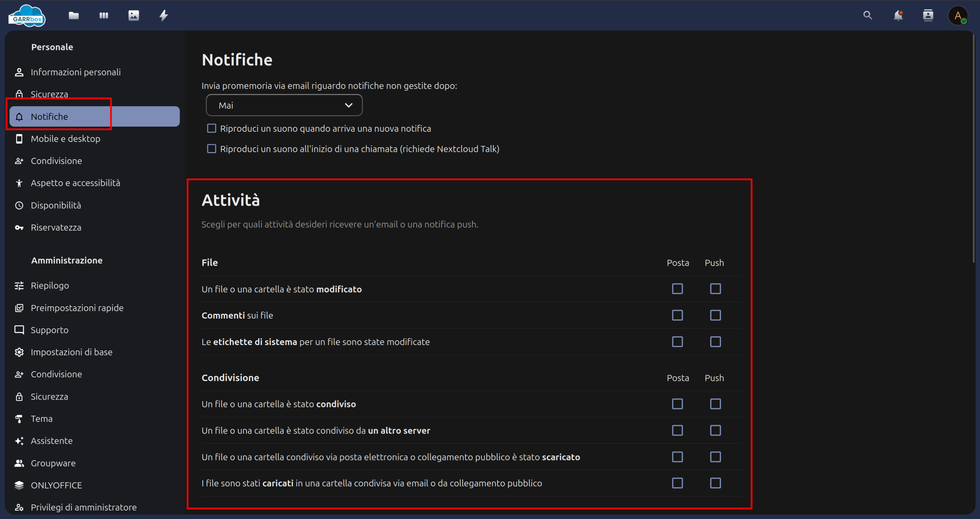Open the Riservatezza settings (key icon)
This screenshot has height=519, width=980.
click(x=56, y=227)
